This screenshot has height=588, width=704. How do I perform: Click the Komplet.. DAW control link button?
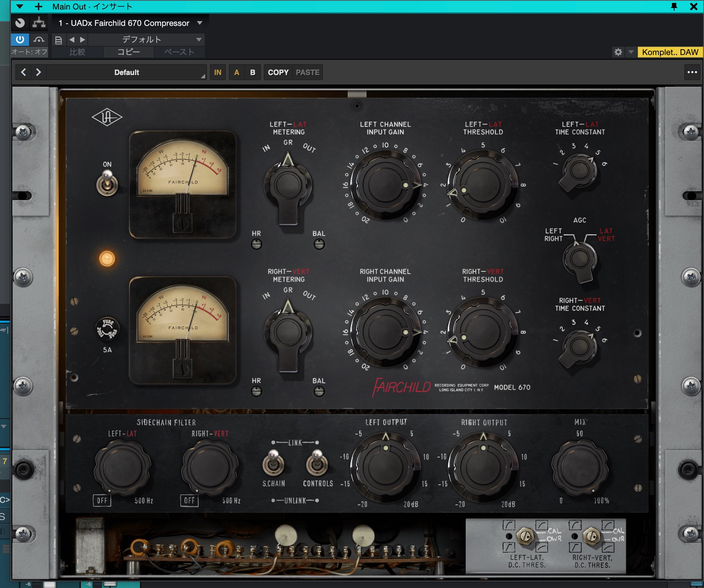coord(670,52)
